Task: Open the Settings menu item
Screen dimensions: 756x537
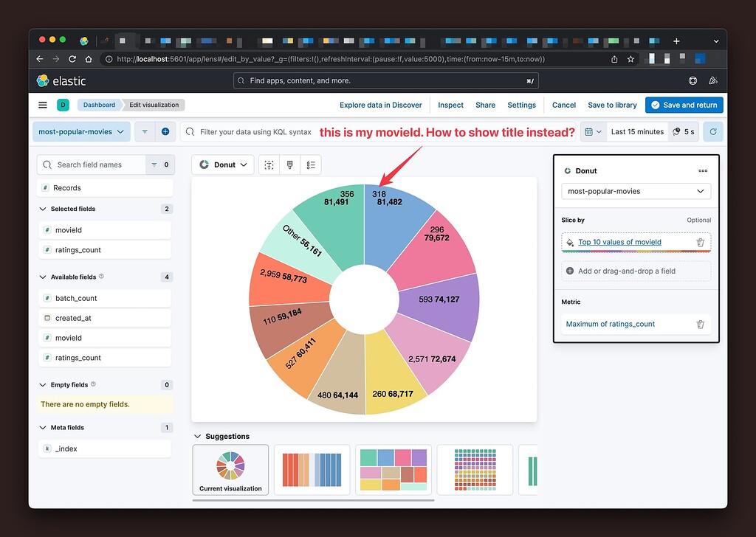Action: point(521,105)
